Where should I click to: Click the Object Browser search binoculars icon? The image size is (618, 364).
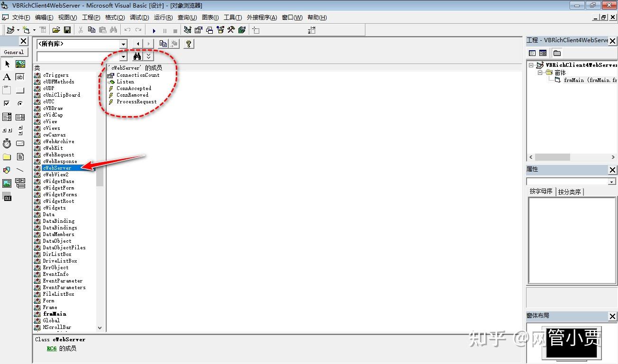136,56
